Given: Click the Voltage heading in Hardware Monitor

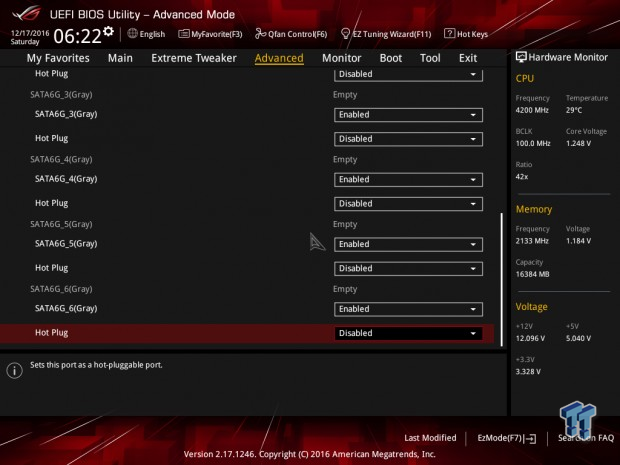Looking at the screenshot, I should 531,307.
